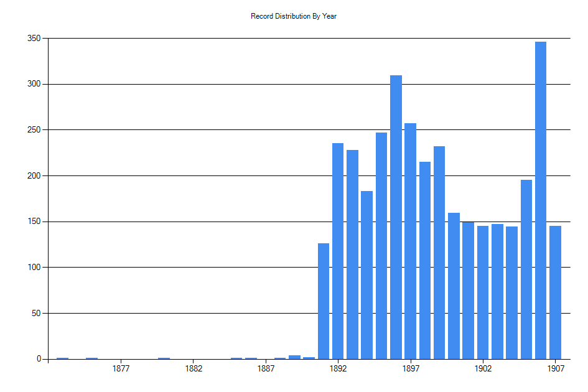The width and height of the screenshot is (588, 392).
Task: Select the bar for year 1891
Action: [324, 301]
